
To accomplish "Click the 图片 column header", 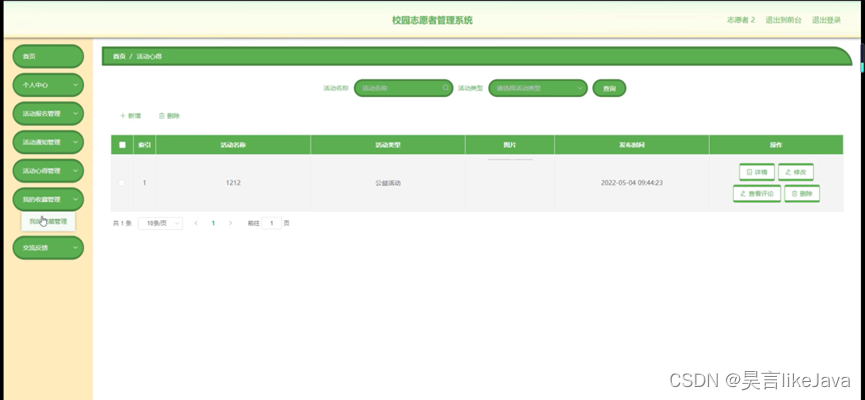I will coord(510,145).
